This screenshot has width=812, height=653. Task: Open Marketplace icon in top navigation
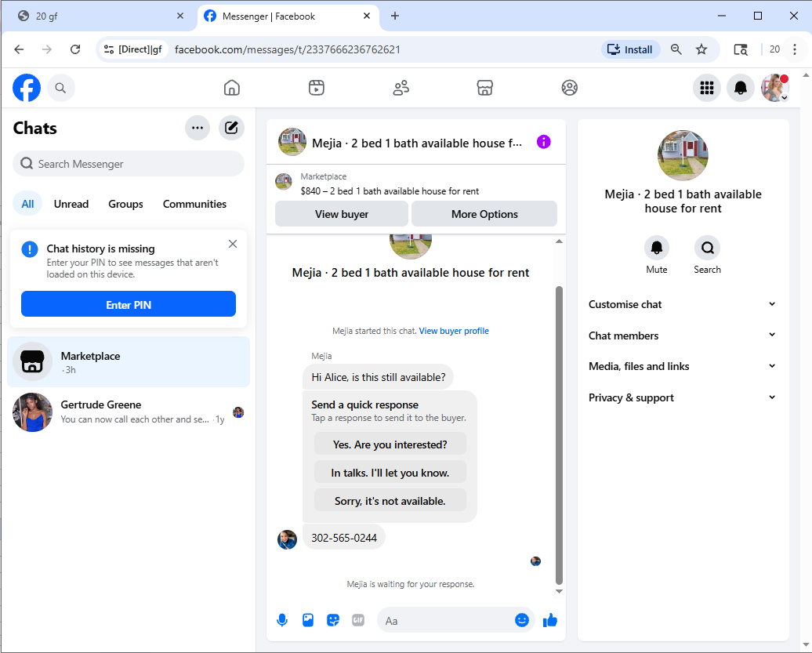pos(484,88)
